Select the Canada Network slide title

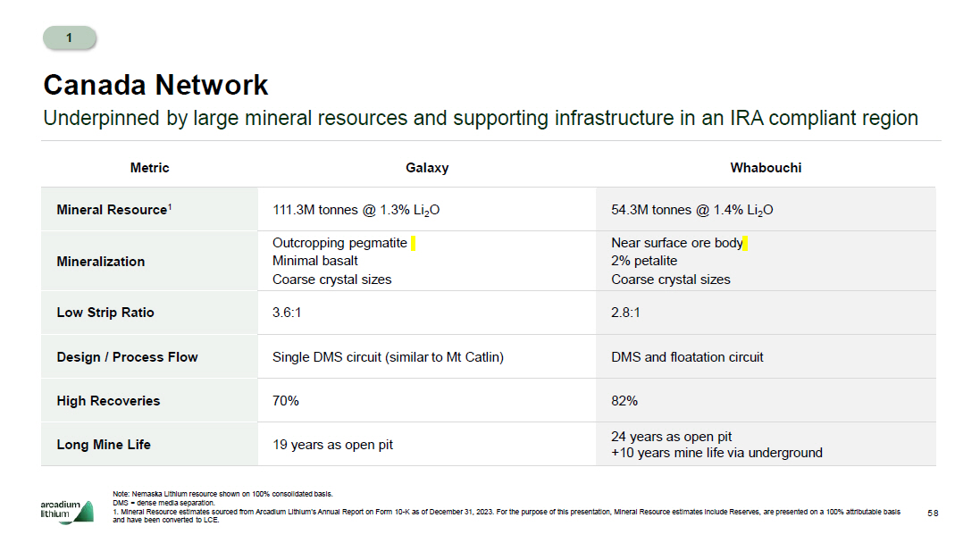coord(155,85)
